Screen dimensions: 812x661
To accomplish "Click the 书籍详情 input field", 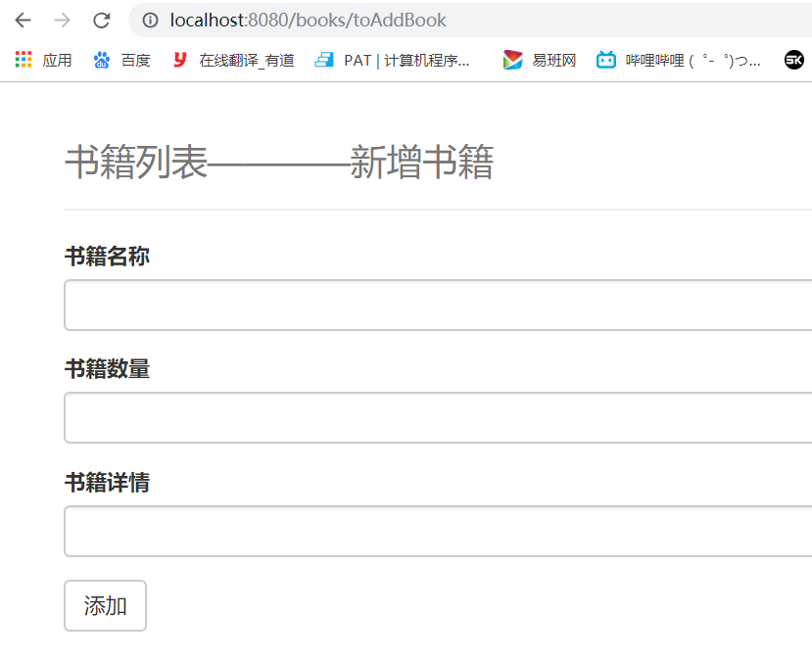I will click(438, 532).
